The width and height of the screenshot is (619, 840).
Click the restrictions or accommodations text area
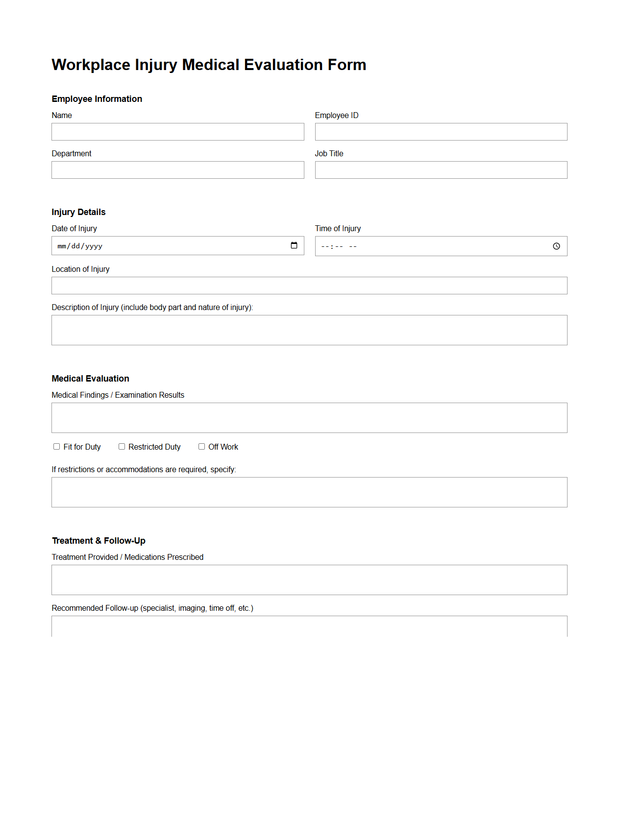309,492
